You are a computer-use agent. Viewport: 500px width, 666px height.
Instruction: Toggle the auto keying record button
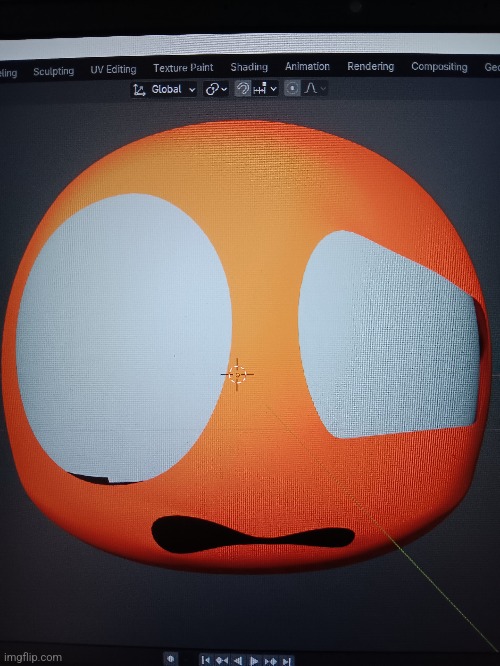(171, 659)
